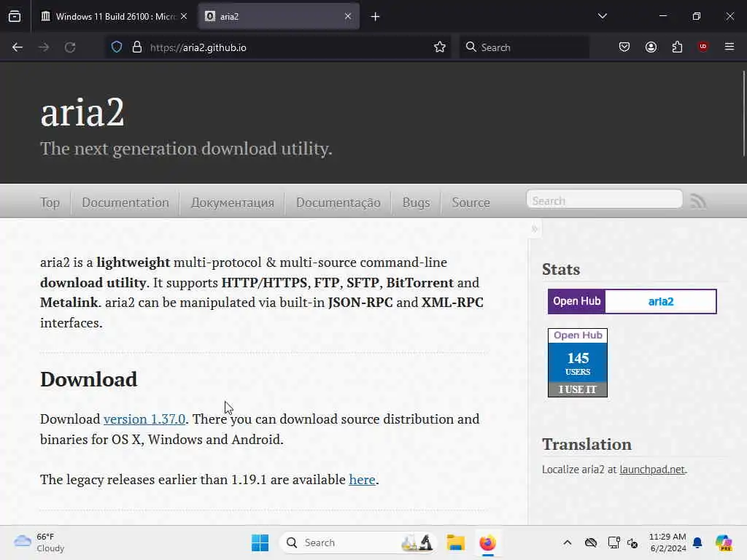Open the Bugs navigation item
The height and width of the screenshot is (560, 747).
[416, 203]
